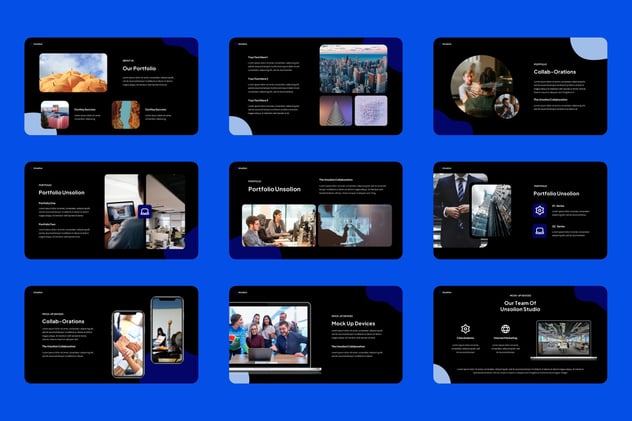
Task: Select the canyon river rounded image
Action: [x=126, y=115]
